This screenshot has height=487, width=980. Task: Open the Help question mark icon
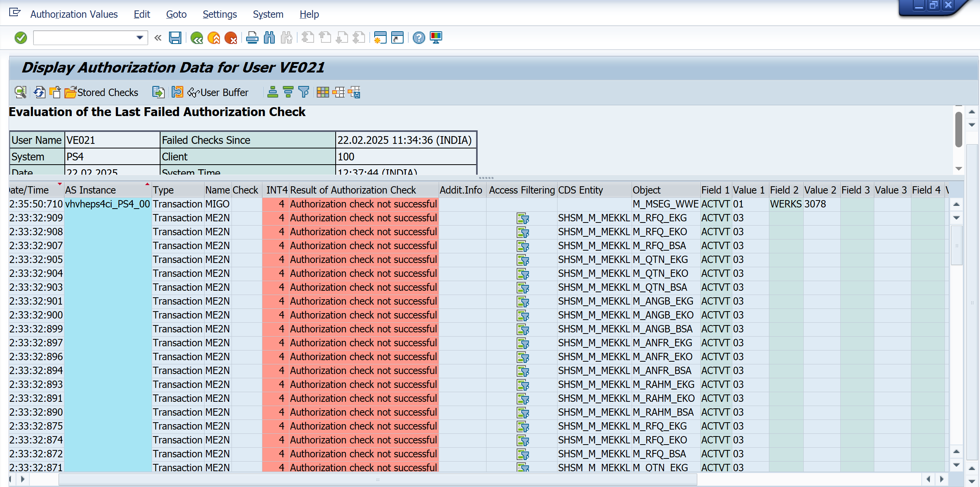click(x=419, y=38)
